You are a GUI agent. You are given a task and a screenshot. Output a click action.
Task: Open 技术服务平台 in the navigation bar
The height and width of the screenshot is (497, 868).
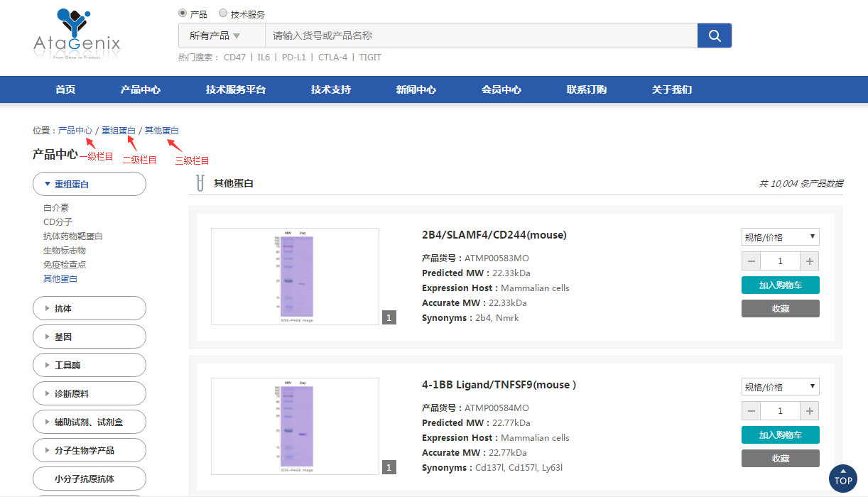pyautogui.click(x=236, y=89)
